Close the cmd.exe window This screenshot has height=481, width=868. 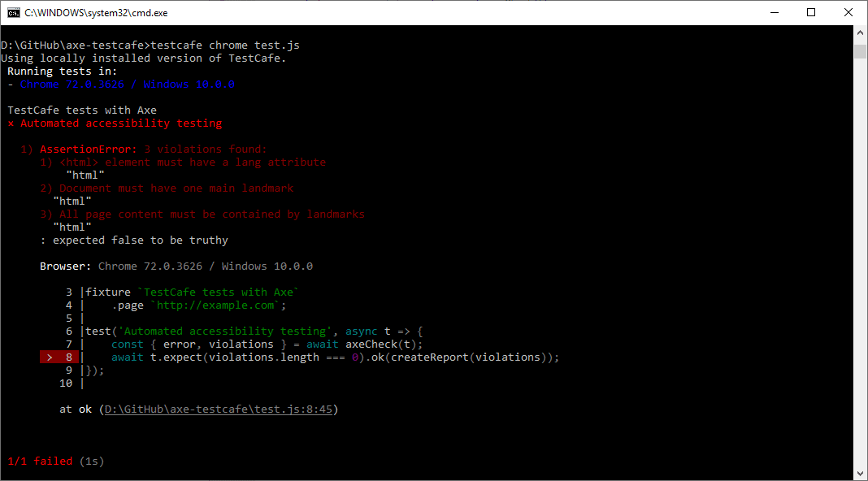pyautogui.click(x=848, y=13)
